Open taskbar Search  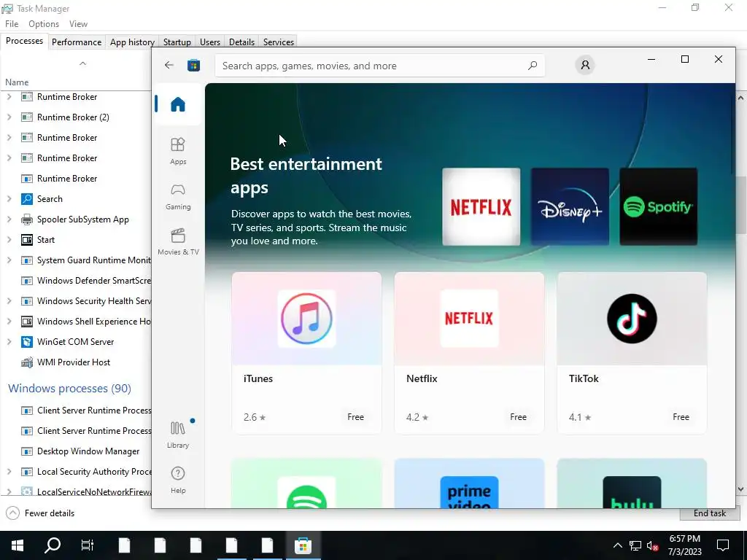pos(53,545)
